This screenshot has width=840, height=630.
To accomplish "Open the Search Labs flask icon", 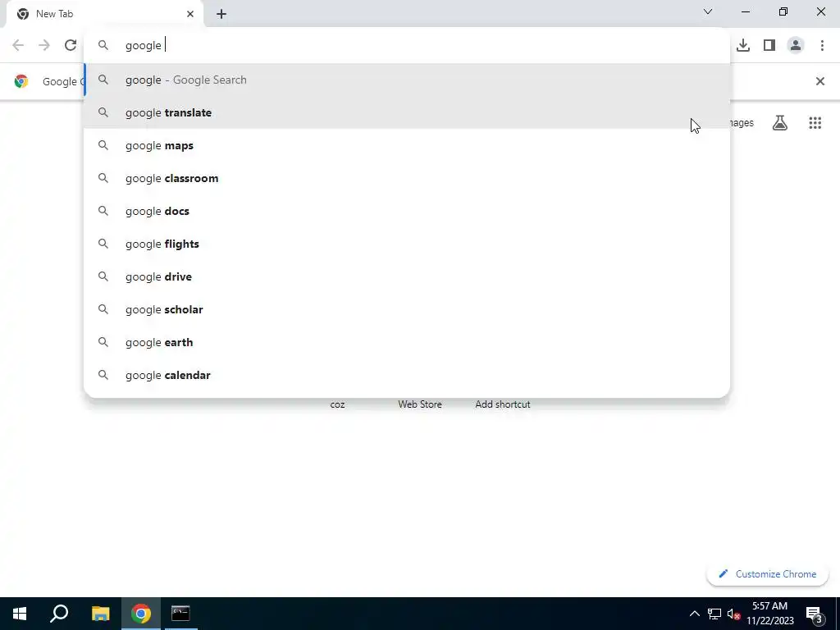I will coord(780,123).
